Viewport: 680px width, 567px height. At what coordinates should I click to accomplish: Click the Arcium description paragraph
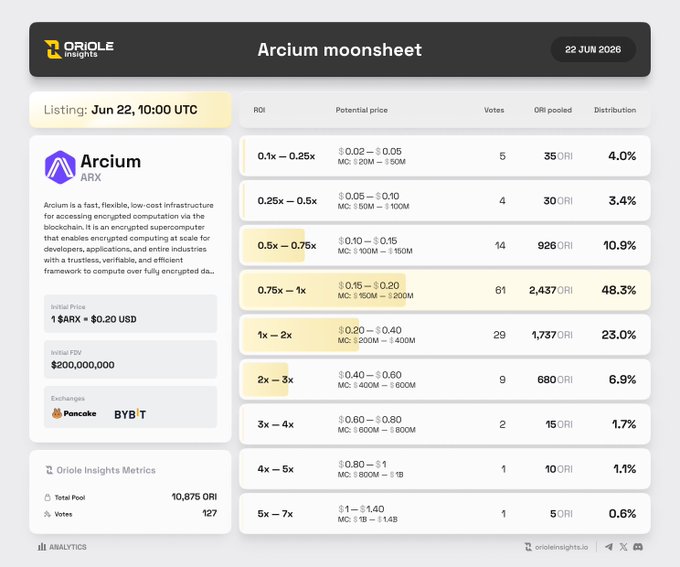pos(129,238)
